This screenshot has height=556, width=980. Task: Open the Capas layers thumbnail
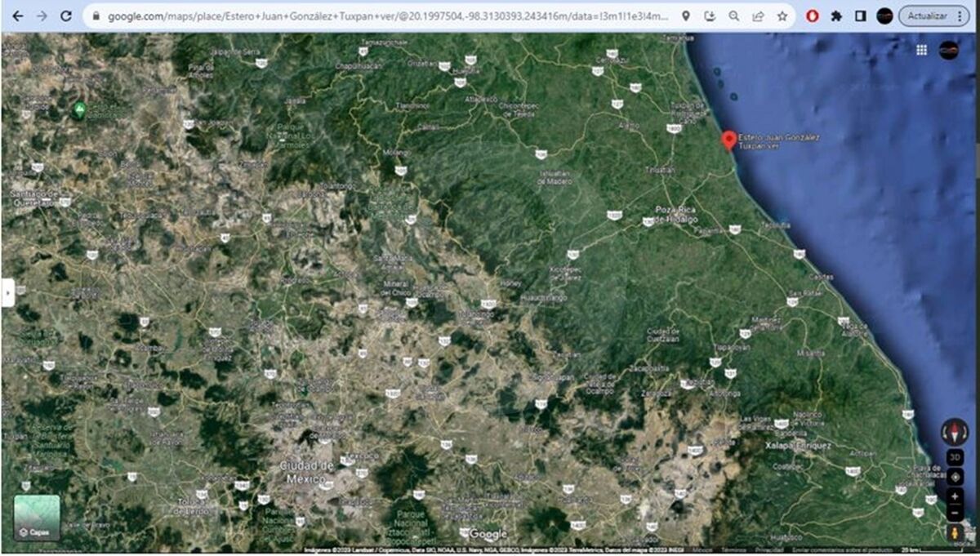point(37,518)
